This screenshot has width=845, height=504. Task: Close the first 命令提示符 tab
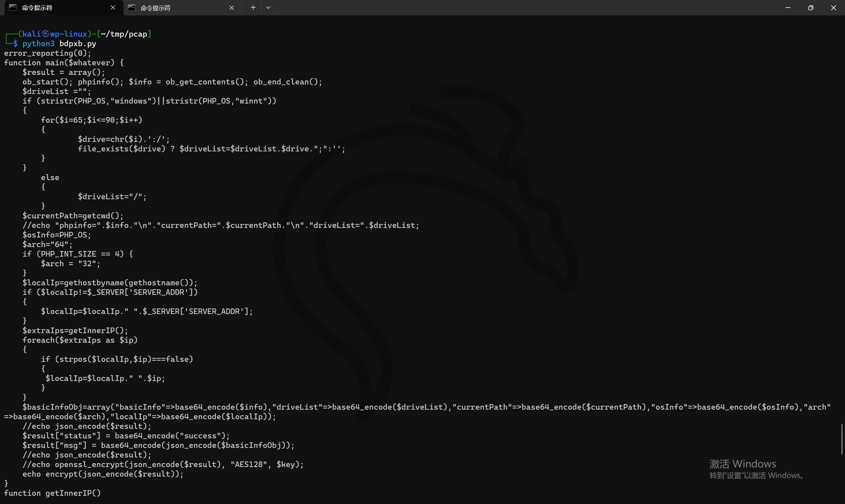pyautogui.click(x=113, y=8)
